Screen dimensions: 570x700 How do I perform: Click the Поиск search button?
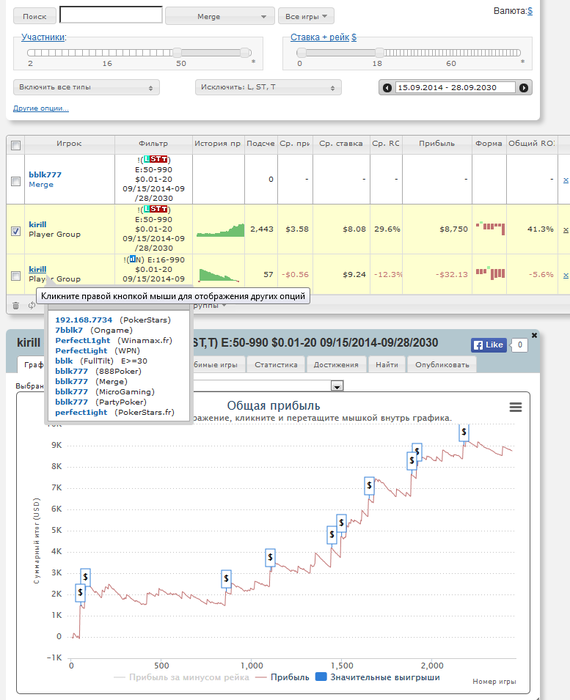point(34,16)
